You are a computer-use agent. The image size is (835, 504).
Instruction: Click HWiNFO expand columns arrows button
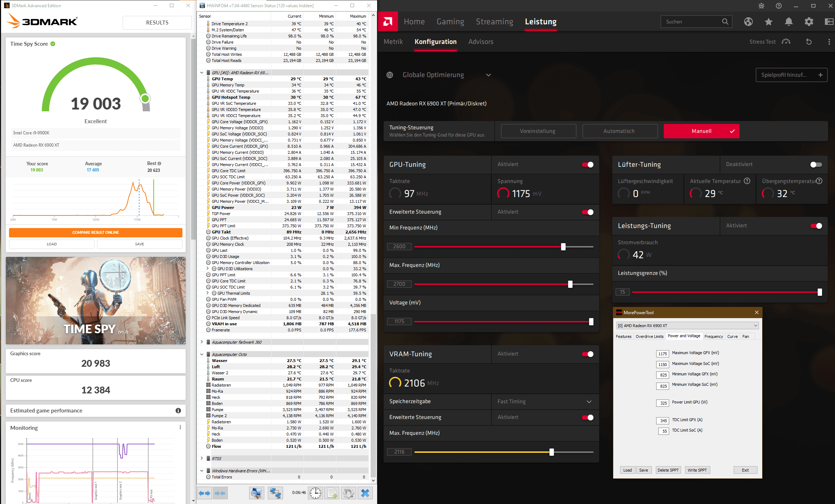pos(204,493)
